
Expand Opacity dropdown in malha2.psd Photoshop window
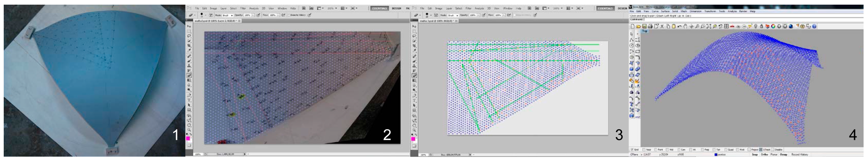253,15
